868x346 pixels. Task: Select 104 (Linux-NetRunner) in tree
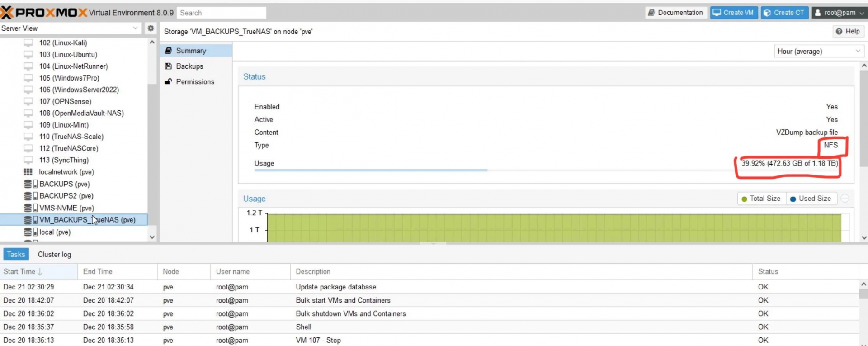click(73, 66)
